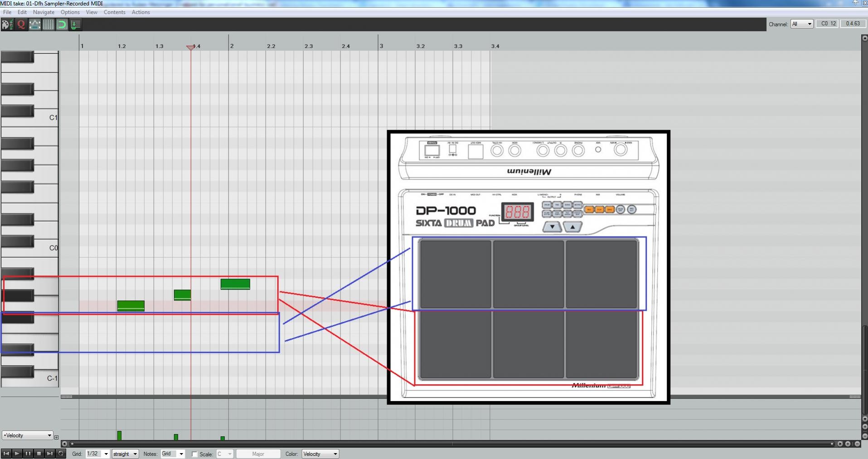868x459 pixels.
Task: Select the second green MIDI note near 1.4
Action: pos(182,295)
